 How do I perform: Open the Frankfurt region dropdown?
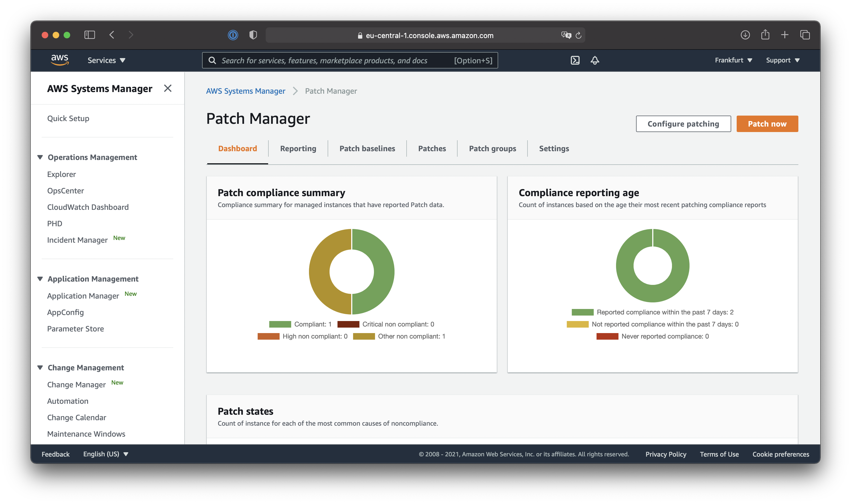point(733,60)
